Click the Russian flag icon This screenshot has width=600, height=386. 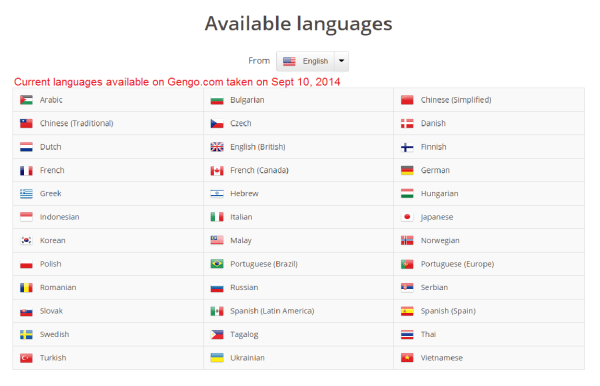[x=217, y=288]
